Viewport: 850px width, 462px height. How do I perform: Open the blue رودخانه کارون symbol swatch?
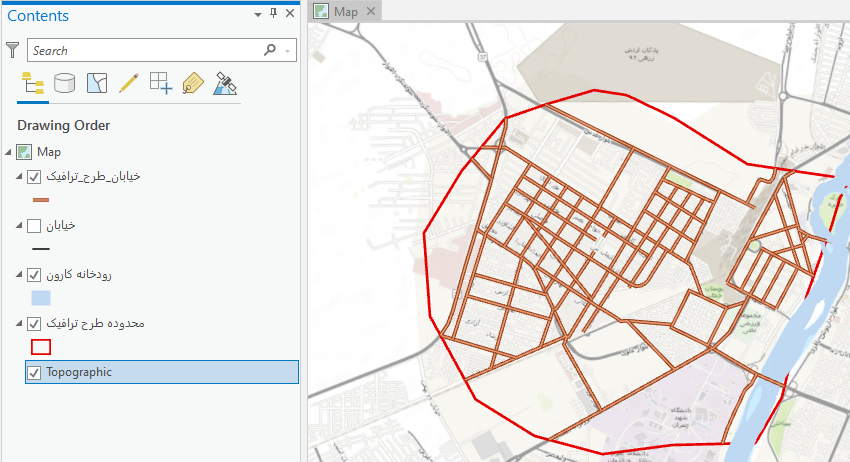click(x=41, y=298)
